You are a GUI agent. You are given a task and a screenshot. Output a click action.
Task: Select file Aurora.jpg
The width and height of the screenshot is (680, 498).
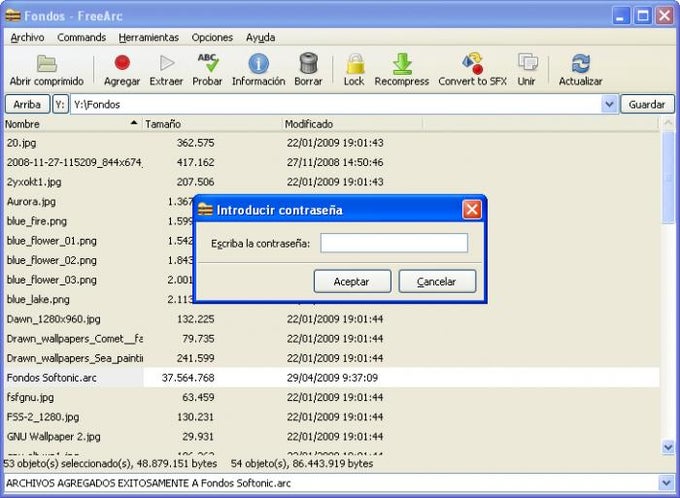tap(31, 202)
